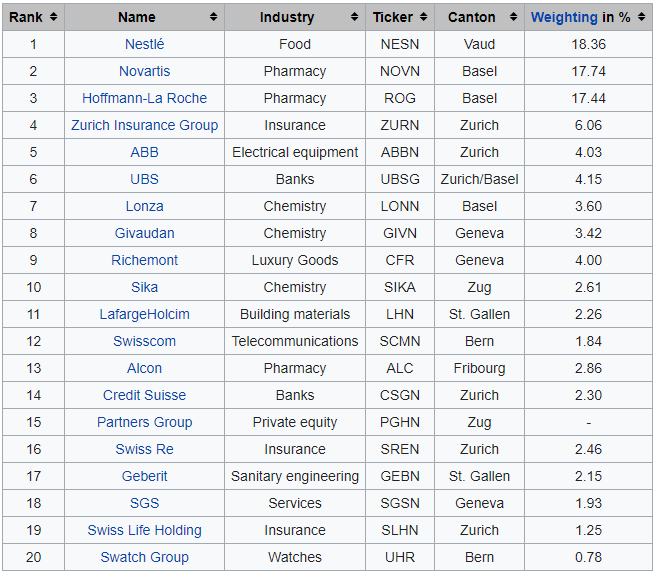Visit the Partners Group link
The width and height of the screenshot is (654, 572).
click(144, 422)
